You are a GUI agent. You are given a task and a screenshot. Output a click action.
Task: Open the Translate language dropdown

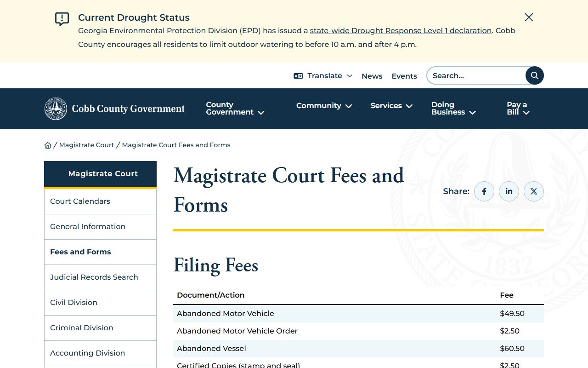[x=323, y=76]
